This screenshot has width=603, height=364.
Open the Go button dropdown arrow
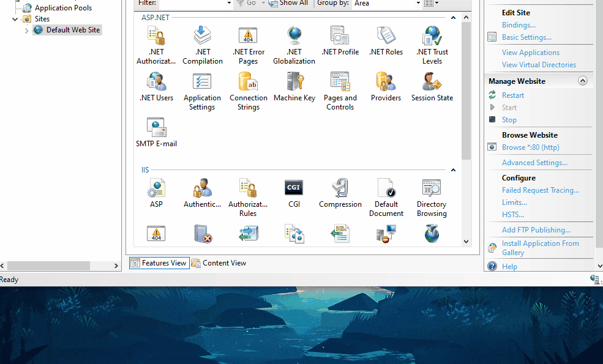(263, 3)
